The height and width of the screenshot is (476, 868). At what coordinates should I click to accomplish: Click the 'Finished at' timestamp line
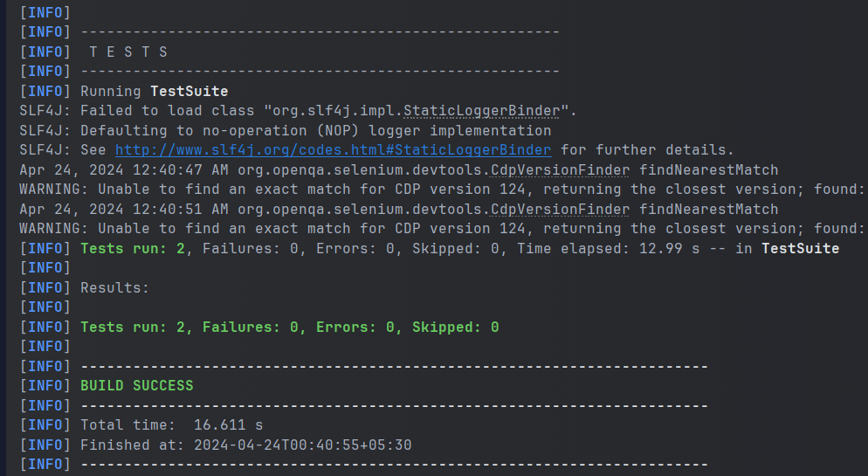click(x=245, y=445)
